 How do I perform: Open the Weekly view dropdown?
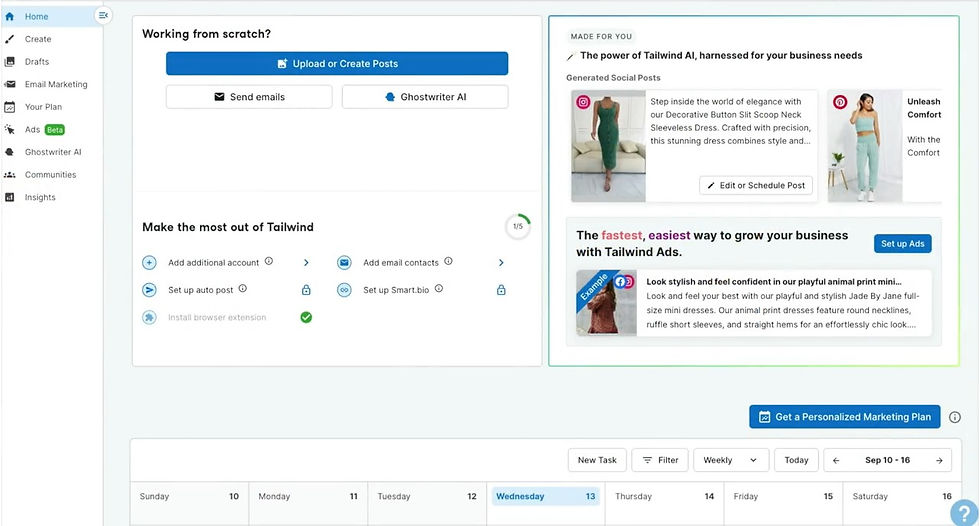point(731,460)
